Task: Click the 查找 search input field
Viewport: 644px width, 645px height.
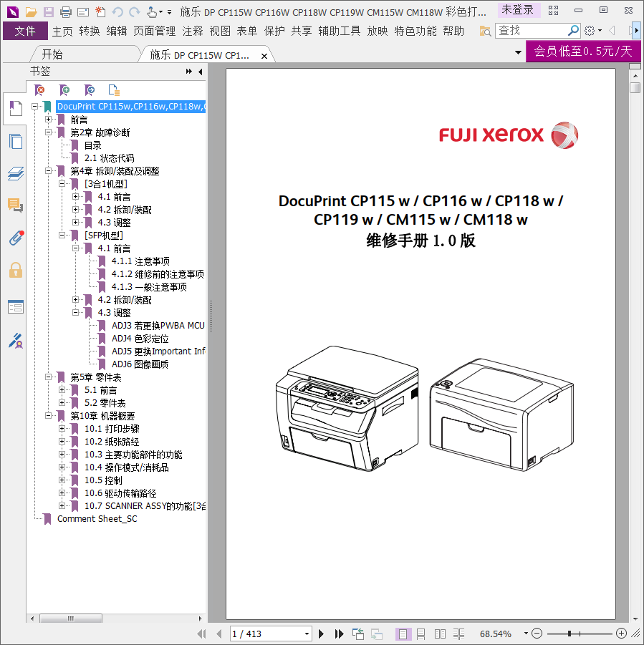Action: pyautogui.click(x=532, y=31)
